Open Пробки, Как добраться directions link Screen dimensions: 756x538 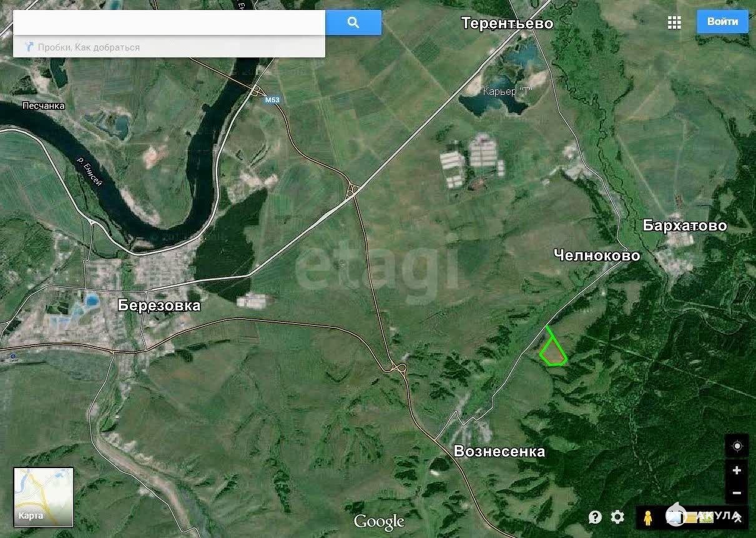pos(89,47)
